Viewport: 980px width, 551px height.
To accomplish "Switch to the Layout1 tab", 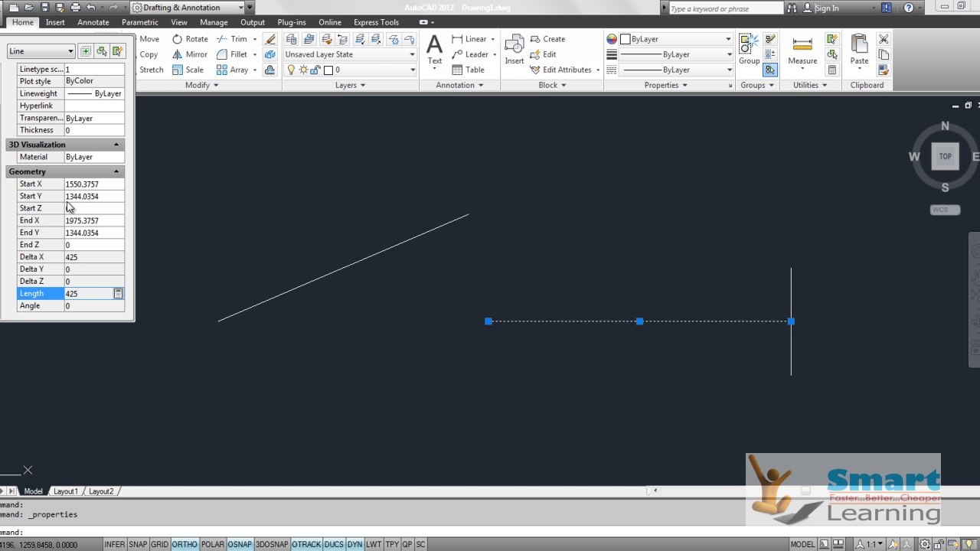I will [x=65, y=491].
